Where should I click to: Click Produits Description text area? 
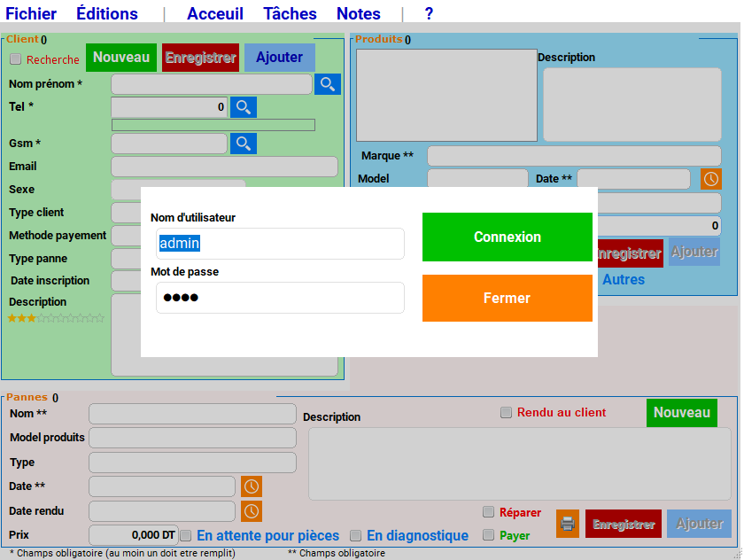(x=632, y=105)
